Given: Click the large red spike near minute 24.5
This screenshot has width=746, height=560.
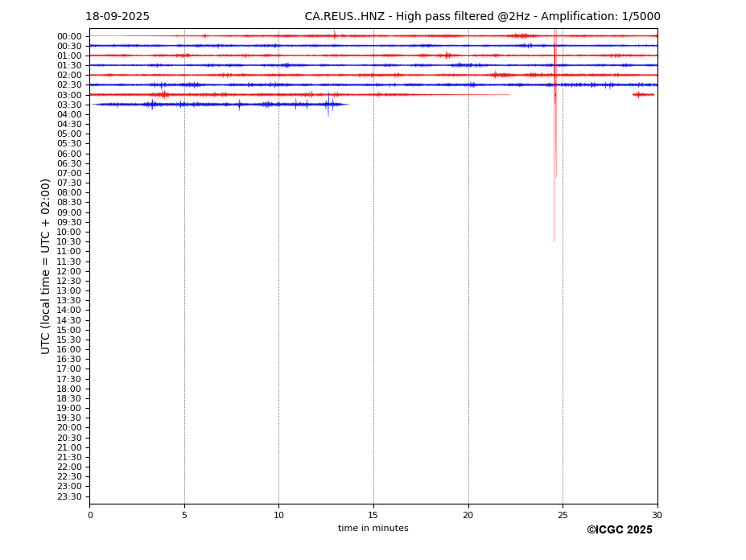Looking at the screenshot, I should [x=554, y=135].
